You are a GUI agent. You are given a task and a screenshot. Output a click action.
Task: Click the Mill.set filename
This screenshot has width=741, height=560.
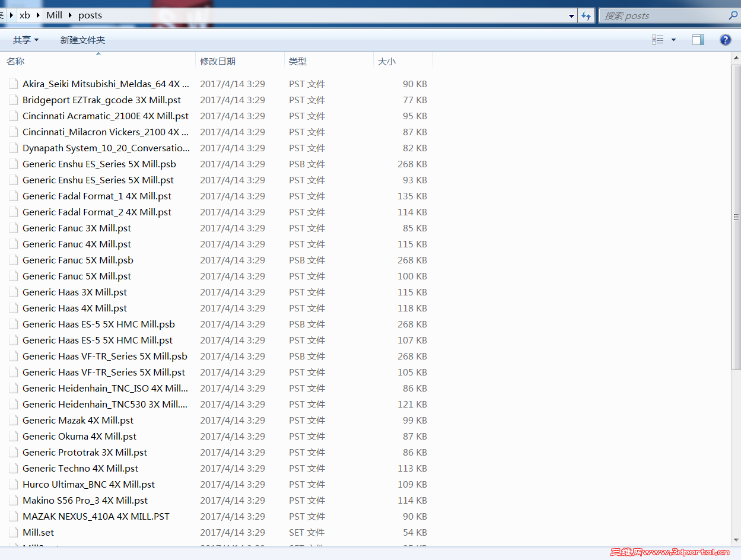tap(39, 532)
